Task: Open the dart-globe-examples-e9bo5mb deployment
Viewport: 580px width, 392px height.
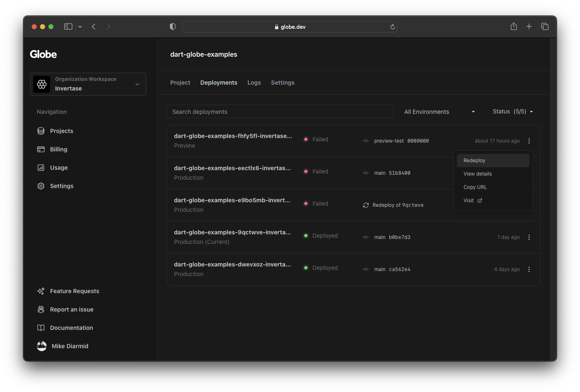Action: coord(232,200)
